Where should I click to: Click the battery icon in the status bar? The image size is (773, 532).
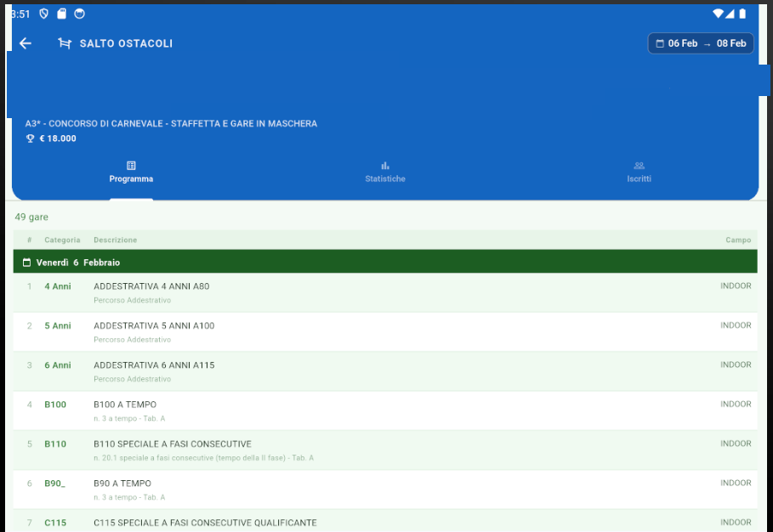742,14
